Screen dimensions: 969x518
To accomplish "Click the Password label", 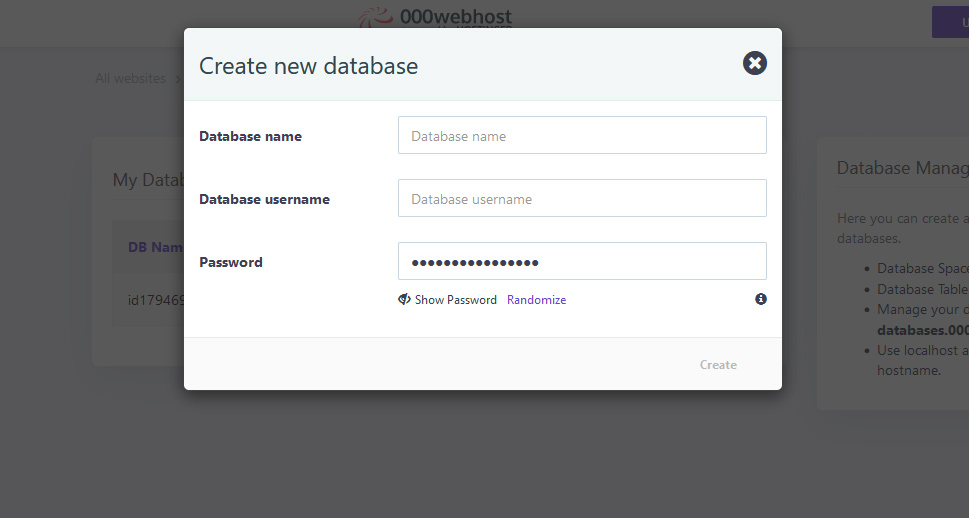I will pos(231,262).
